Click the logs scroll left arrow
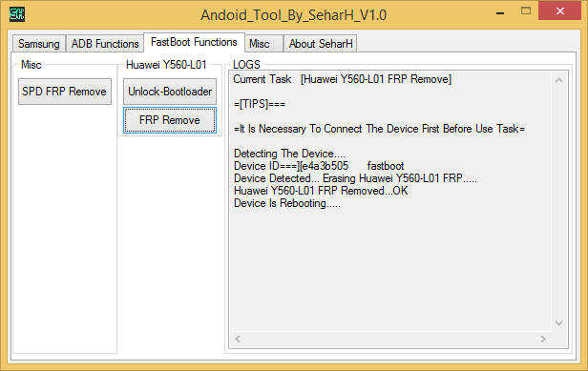The image size is (588, 371). click(238, 340)
